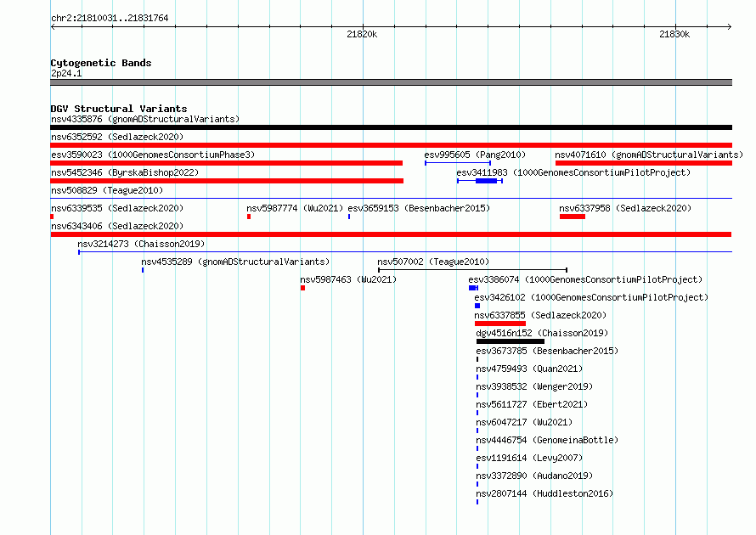Open nsv508829 (Teague2010) variant

(107, 190)
